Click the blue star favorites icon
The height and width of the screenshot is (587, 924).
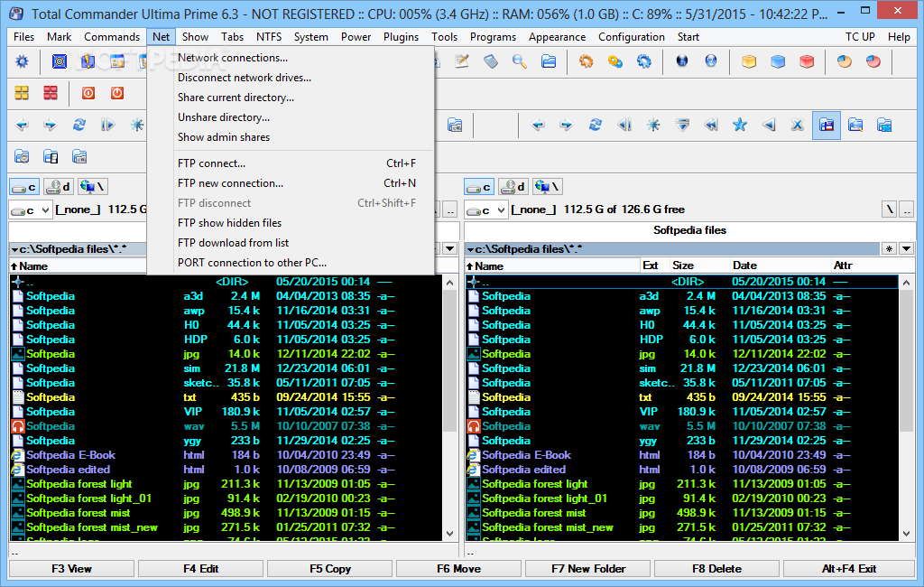click(740, 125)
